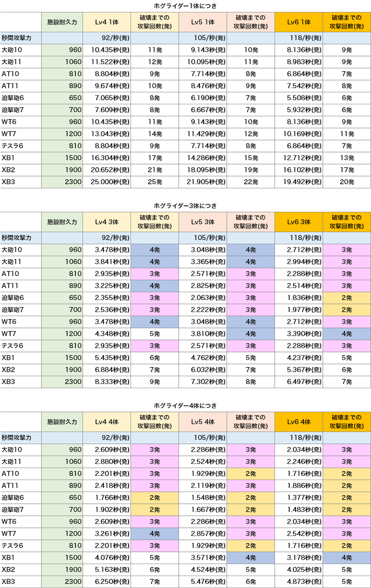The height and width of the screenshot is (588, 371).
Task: Select the cell reading 3.261秒(発)
Action: 107,534
